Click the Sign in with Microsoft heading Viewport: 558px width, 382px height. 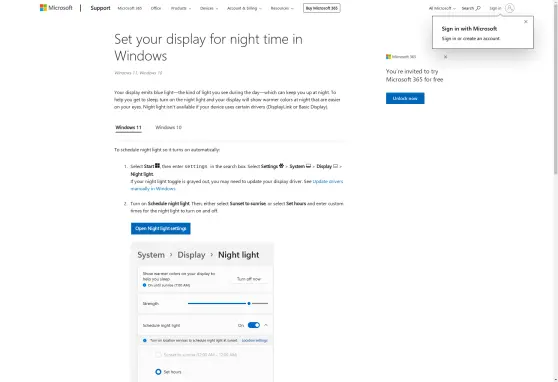click(x=469, y=29)
